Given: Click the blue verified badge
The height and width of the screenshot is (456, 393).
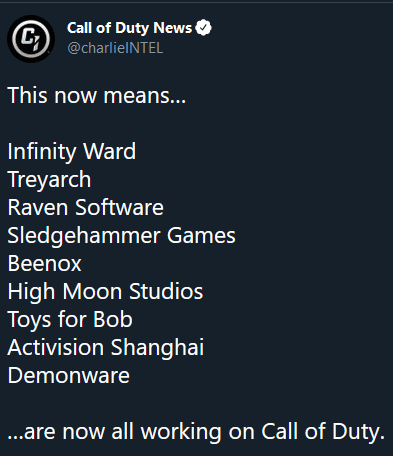Looking at the screenshot, I should [203, 28].
